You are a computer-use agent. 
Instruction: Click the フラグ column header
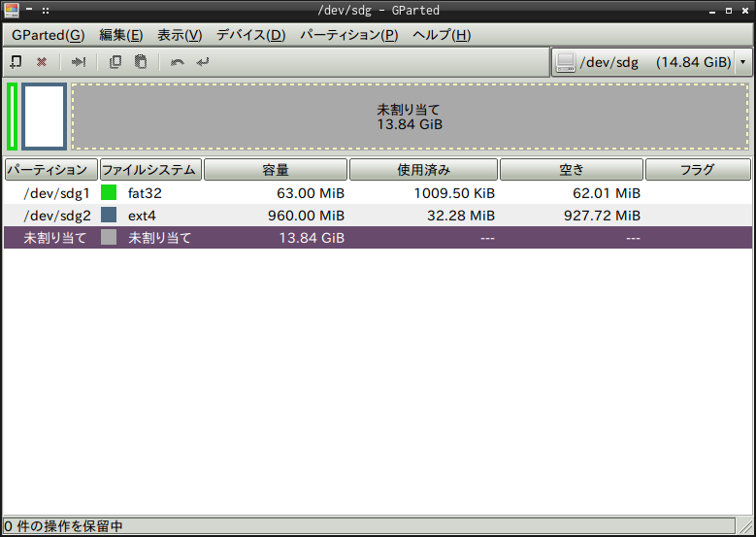698,170
